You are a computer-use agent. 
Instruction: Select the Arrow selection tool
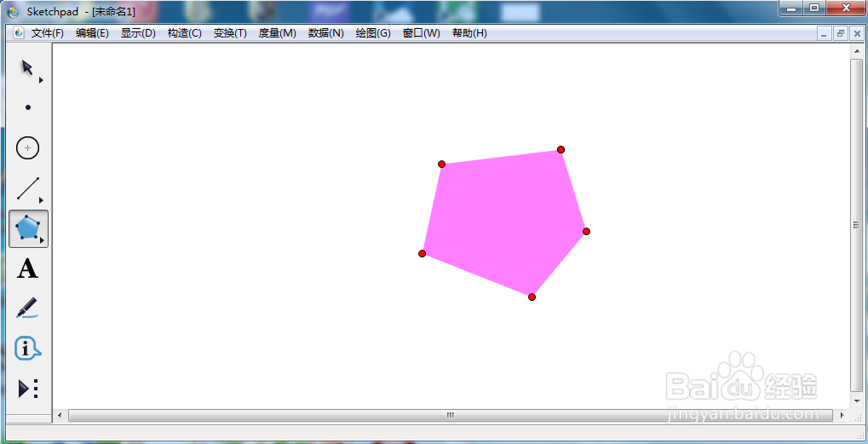click(x=27, y=68)
